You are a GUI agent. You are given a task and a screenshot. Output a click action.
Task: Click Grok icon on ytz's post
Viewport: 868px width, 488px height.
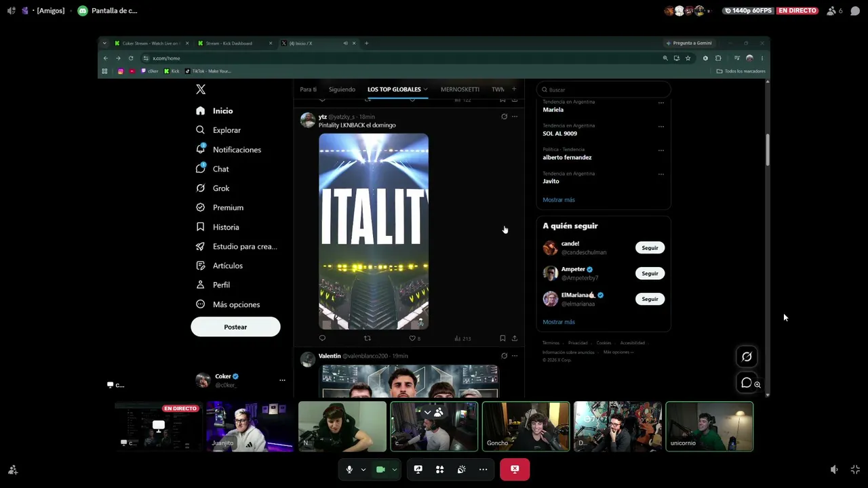point(504,117)
